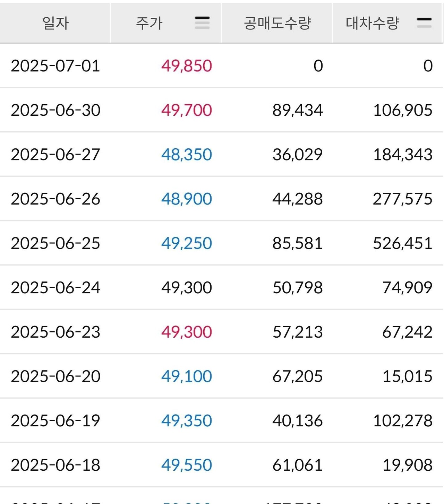The image size is (444, 504).
Task: Select short volume 67,205 cell
Action: point(298,376)
